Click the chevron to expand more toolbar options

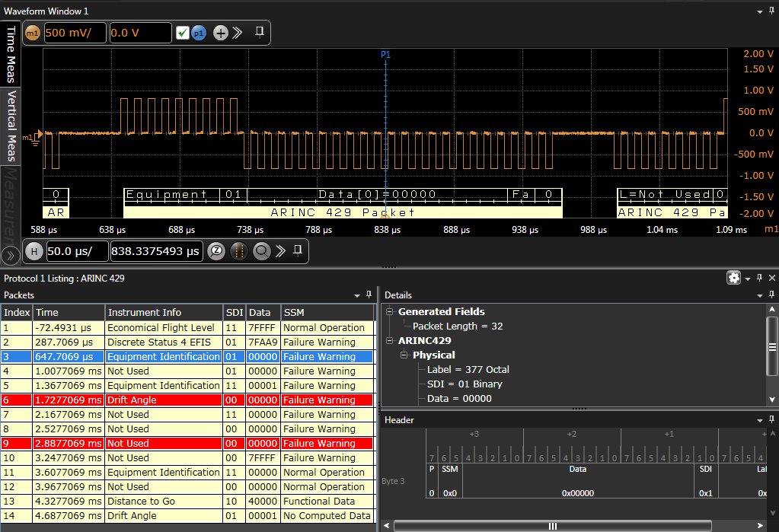(x=236, y=33)
